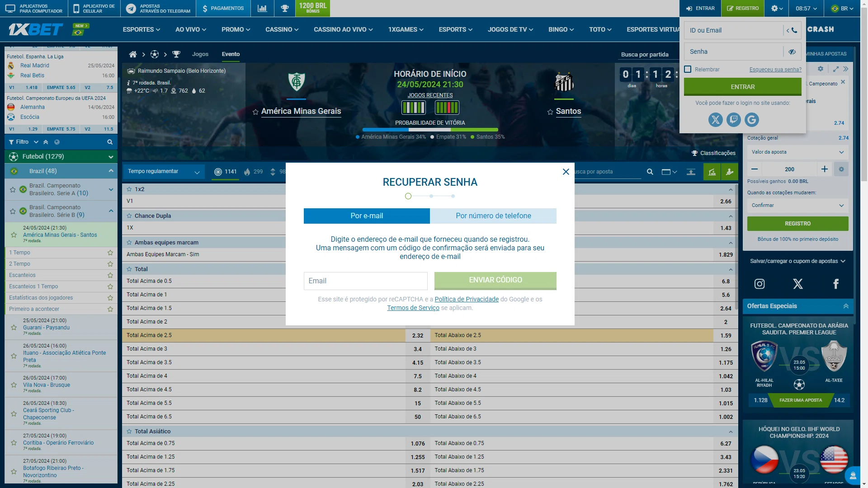Viewport: 868px width, 488px height.
Task: Click the trophy icon in top bar
Action: tap(285, 8)
